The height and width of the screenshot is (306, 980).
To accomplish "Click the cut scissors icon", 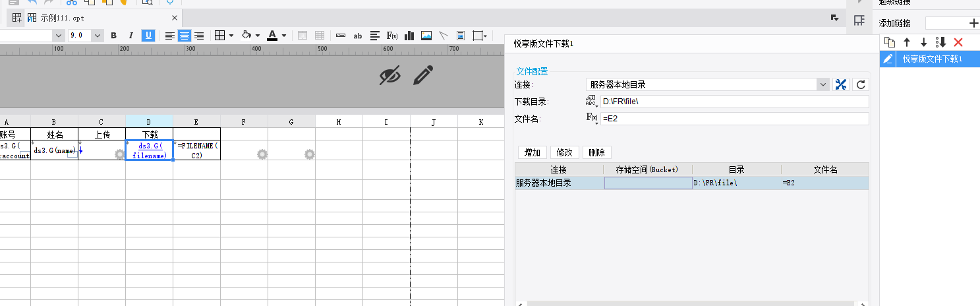I will (x=71, y=2).
